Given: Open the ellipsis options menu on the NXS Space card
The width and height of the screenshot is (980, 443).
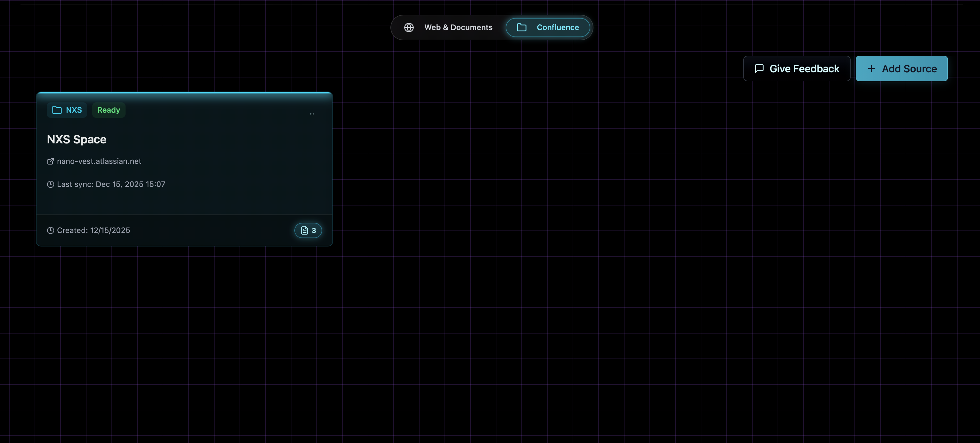Looking at the screenshot, I should coord(312,114).
